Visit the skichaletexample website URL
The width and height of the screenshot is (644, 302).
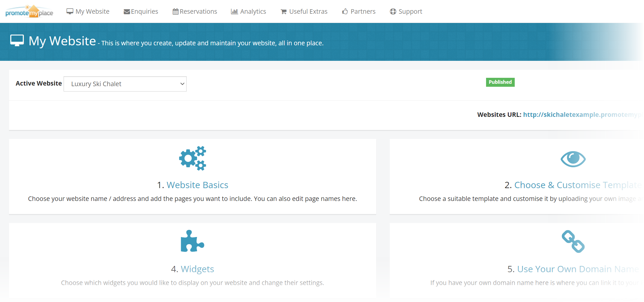point(583,115)
